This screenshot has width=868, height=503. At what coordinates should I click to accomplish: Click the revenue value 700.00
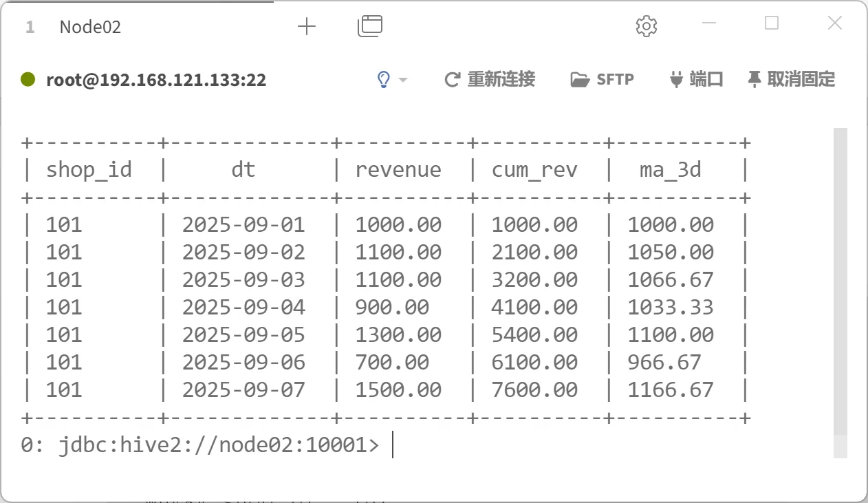(x=392, y=362)
